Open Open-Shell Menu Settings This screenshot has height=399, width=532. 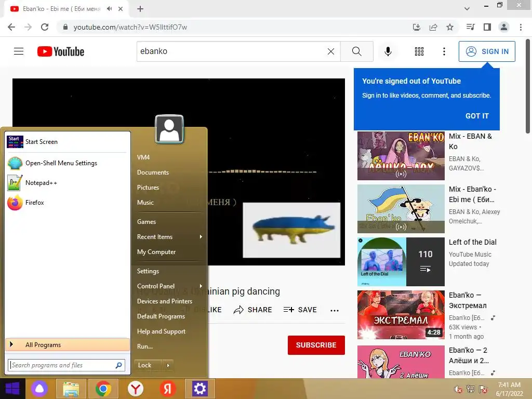[67, 163]
